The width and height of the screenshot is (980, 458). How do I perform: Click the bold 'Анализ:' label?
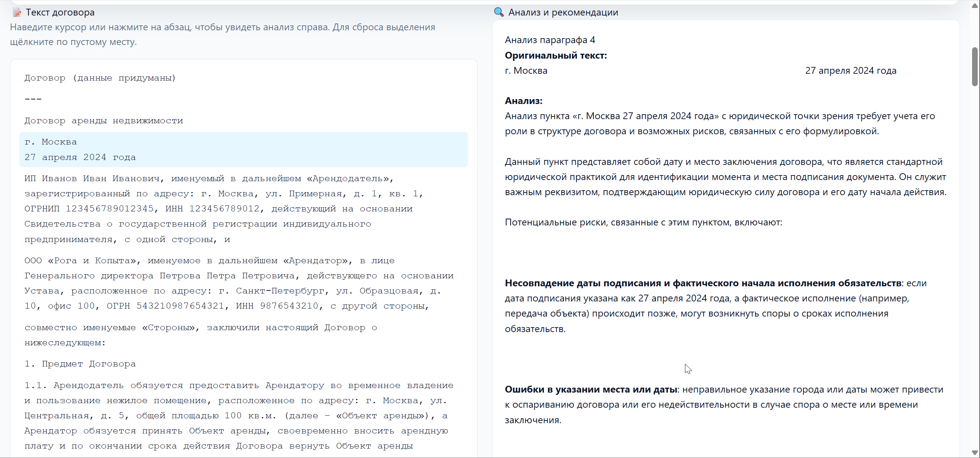coord(523,101)
